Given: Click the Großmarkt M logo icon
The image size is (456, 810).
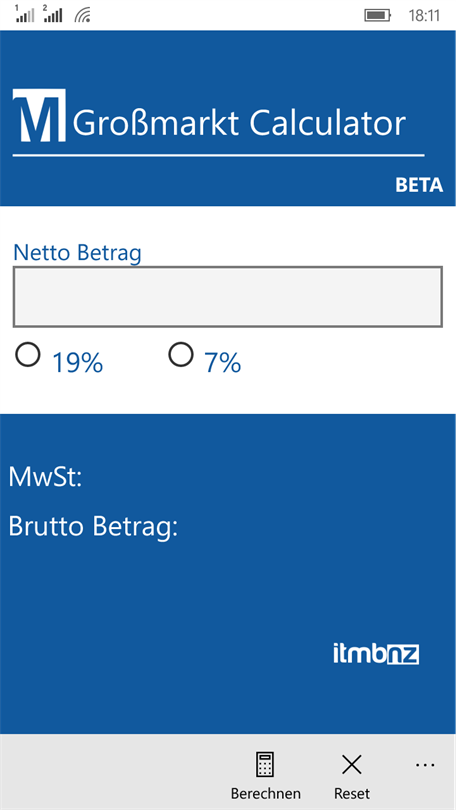Looking at the screenshot, I should 39,115.
